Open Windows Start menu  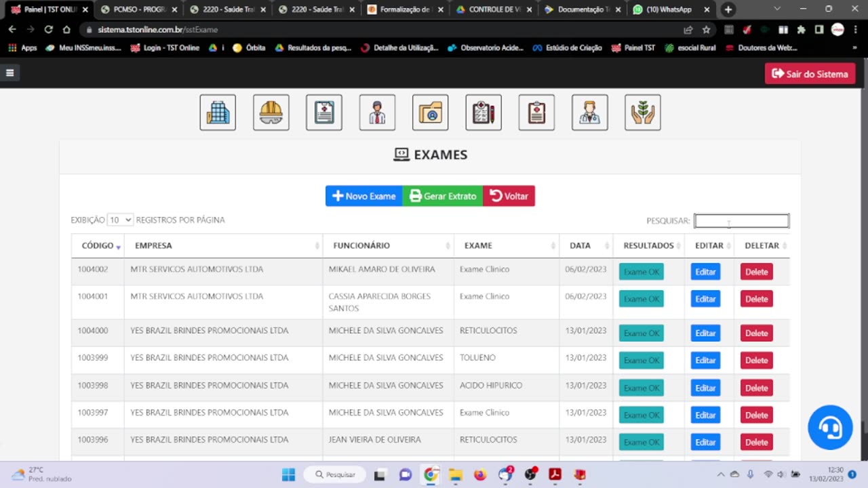click(x=288, y=474)
